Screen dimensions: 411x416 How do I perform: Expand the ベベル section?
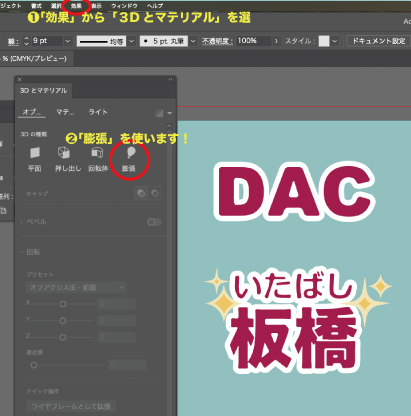[22, 222]
